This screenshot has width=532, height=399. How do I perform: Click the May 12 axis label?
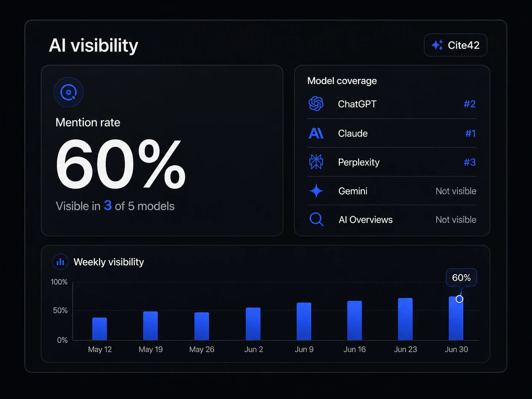(100, 349)
